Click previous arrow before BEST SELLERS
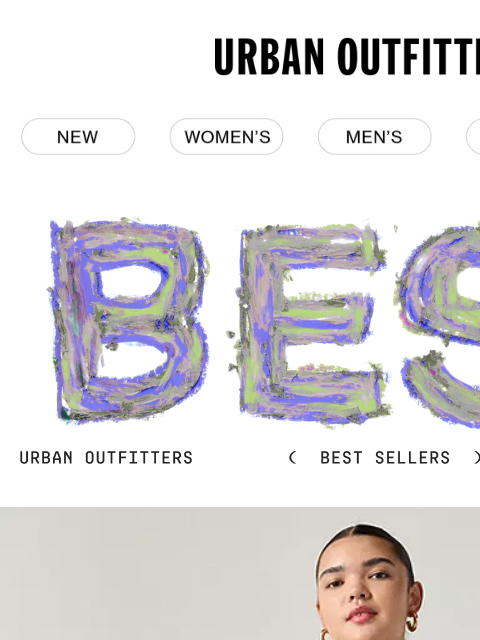 [292, 458]
